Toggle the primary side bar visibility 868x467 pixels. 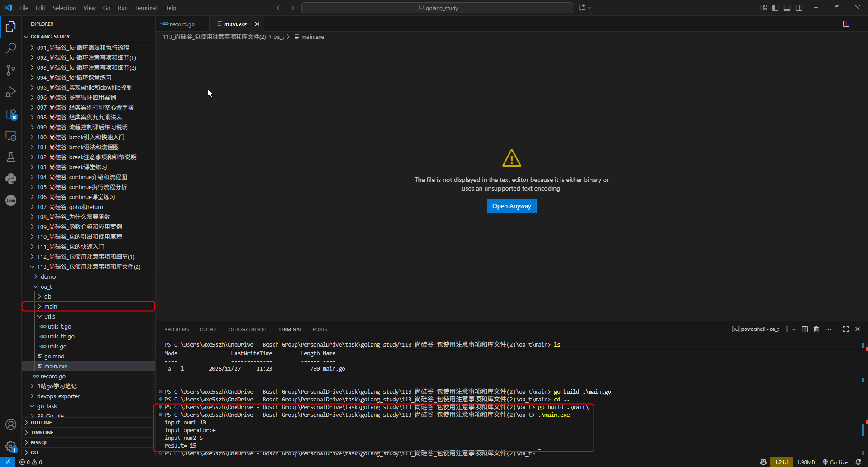(x=775, y=8)
